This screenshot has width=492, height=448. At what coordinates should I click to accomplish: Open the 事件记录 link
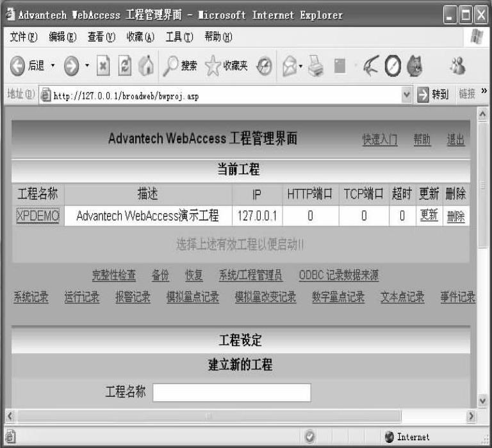458,297
